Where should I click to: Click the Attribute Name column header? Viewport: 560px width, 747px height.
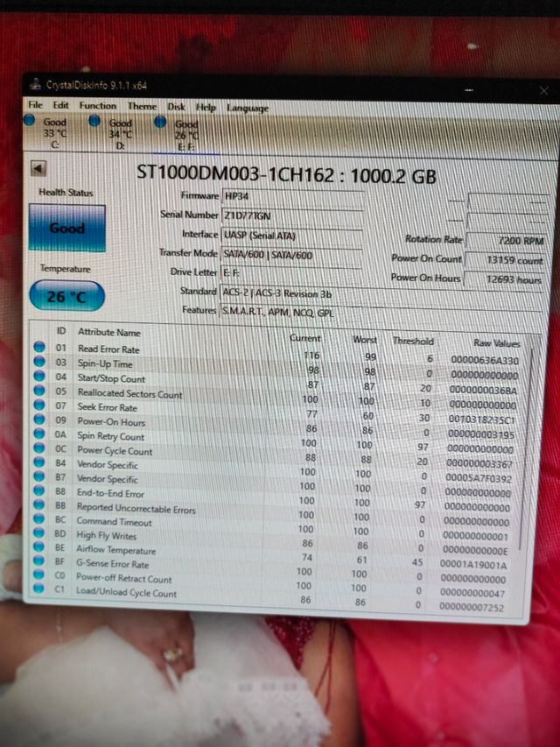coord(109,333)
